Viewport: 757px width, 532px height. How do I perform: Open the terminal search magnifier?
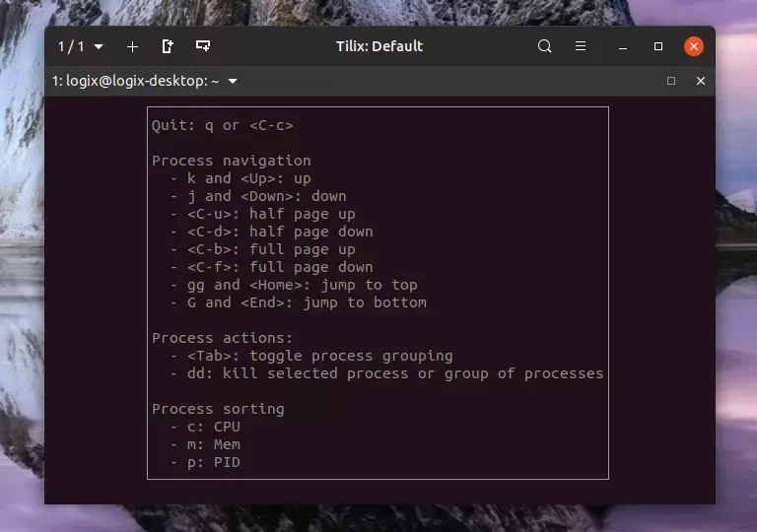545,46
